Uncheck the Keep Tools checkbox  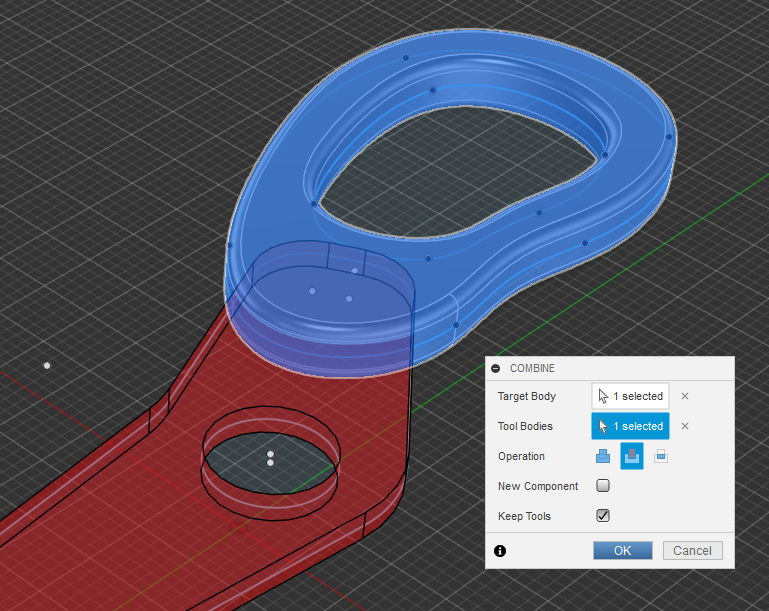(x=603, y=516)
